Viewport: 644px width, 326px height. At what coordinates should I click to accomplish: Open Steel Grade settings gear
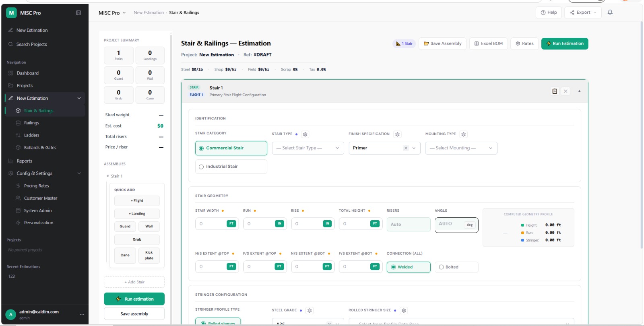[x=310, y=311]
